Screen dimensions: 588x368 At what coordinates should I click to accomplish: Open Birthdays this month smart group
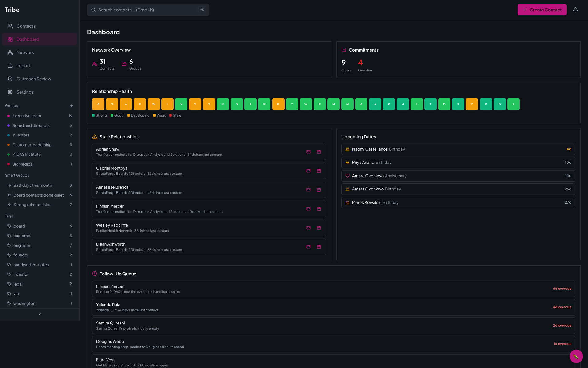tap(40, 186)
